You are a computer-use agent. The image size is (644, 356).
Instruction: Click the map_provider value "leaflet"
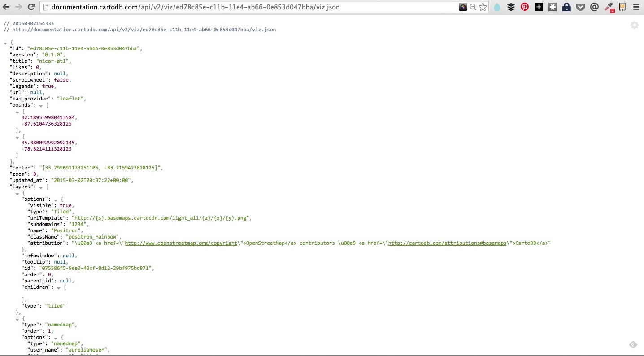tap(70, 99)
